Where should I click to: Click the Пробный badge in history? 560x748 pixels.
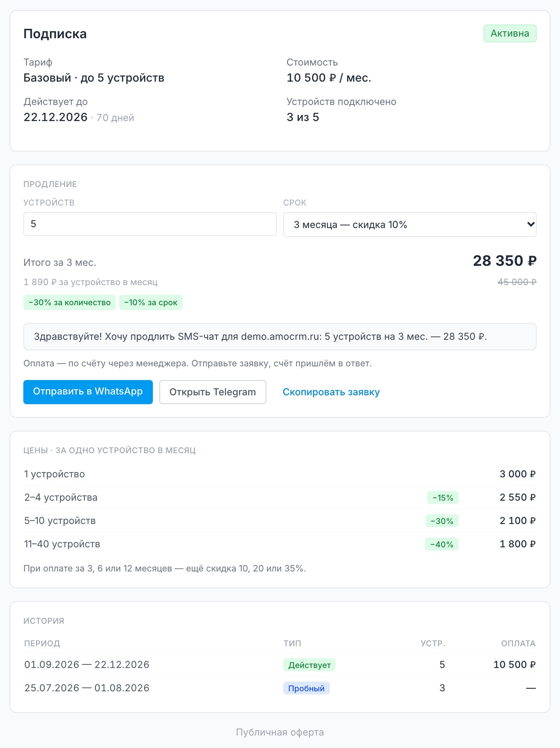[x=306, y=688]
